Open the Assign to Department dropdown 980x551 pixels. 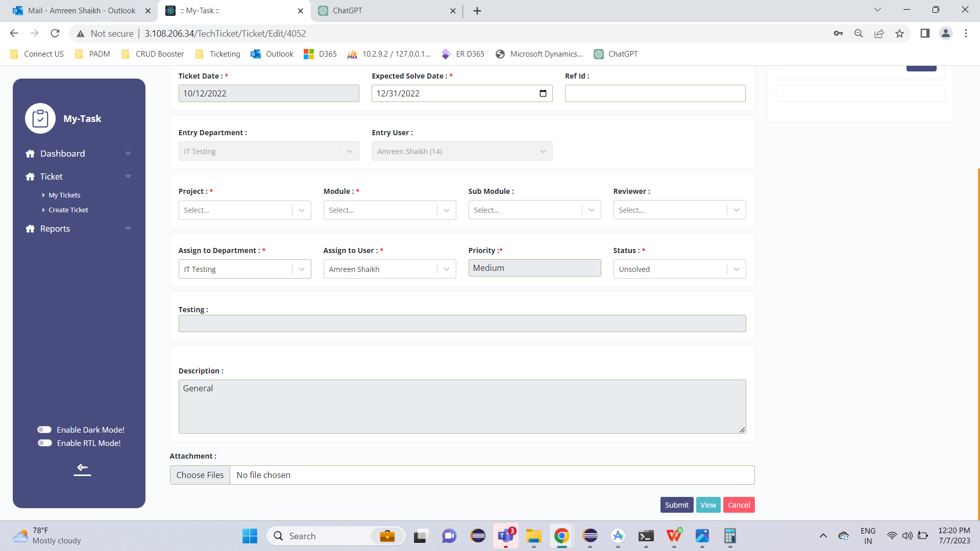(x=244, y=269)
